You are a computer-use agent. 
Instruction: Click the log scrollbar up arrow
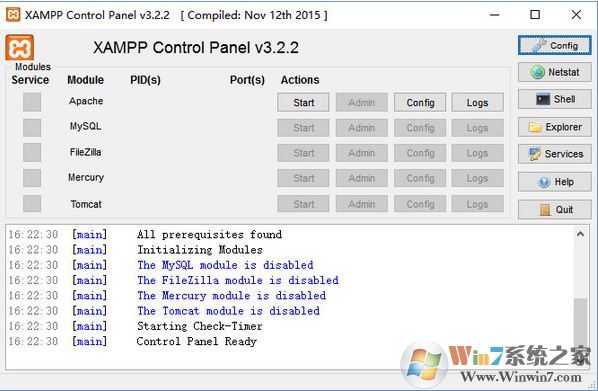tap(580, 234)
